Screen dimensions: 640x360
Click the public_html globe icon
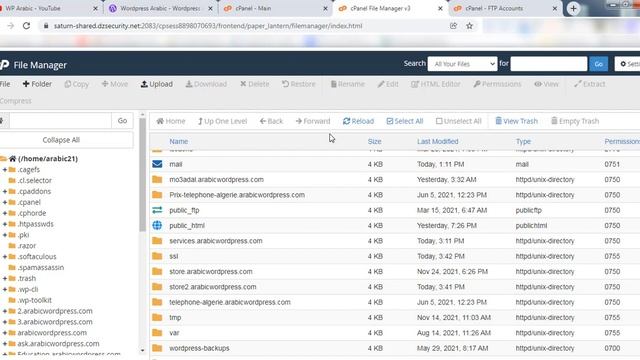[157, 225]
